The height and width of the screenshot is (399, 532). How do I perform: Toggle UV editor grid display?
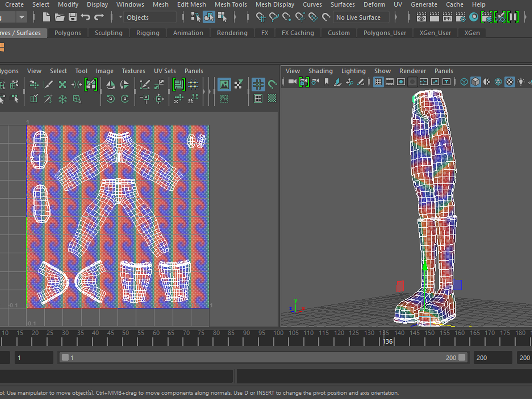[258, 84]
